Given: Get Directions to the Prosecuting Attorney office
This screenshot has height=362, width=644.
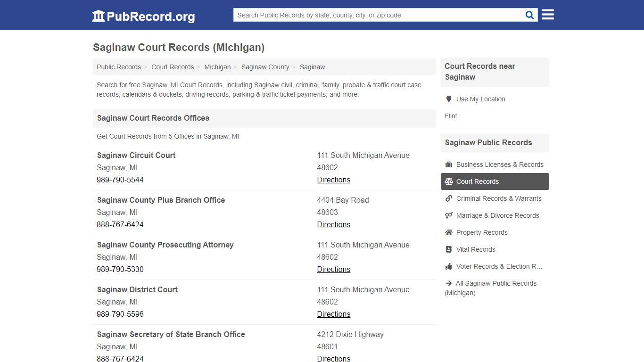Looking at the screenshot, I should pos(334,269).
